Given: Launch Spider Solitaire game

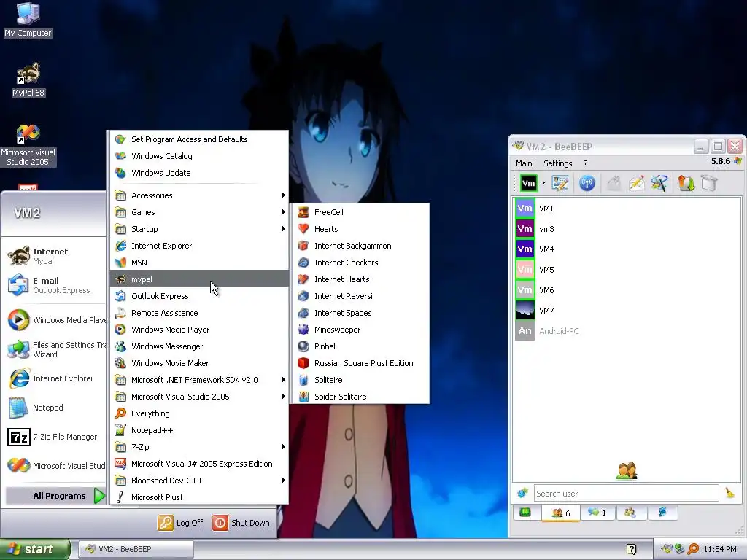Looking at the screenshot, I should coord(361,397).
